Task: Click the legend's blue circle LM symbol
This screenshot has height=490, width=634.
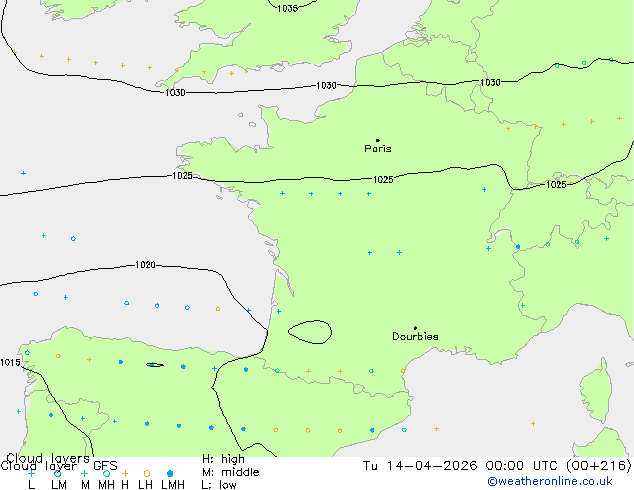Action: point(58,473)
